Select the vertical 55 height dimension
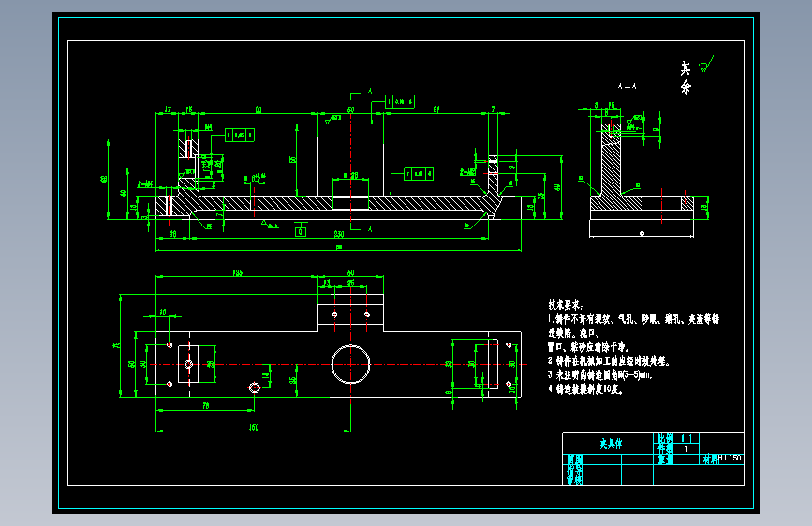 292,160
